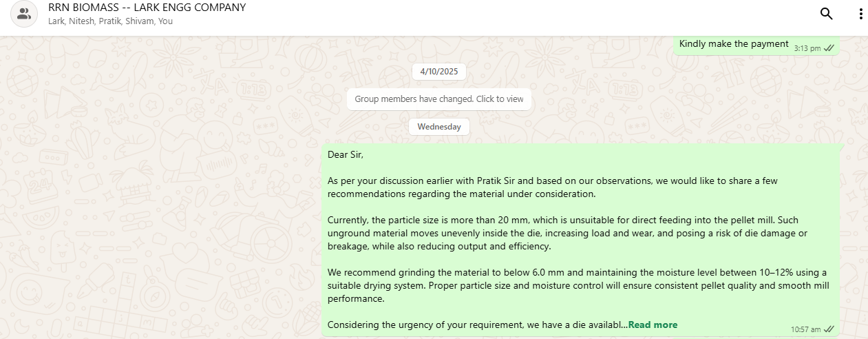This screenshot has height=339, width=868.
Task: Click the 10:57 am message timestamp
Action: [805, 329]
